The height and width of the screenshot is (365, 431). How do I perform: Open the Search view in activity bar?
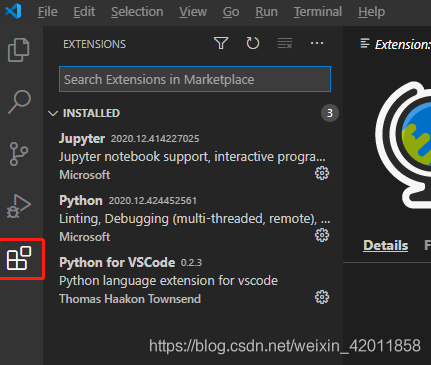tap(19, 102)
